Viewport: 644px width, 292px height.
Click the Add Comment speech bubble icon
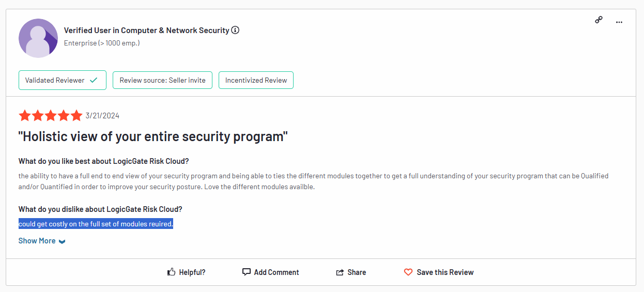[247, 272]
